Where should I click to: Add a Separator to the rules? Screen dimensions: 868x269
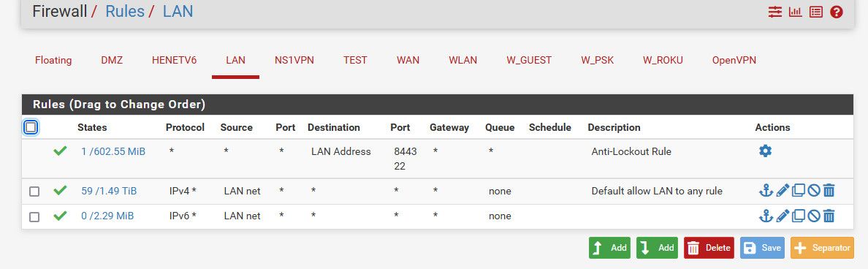pos(822,248)
